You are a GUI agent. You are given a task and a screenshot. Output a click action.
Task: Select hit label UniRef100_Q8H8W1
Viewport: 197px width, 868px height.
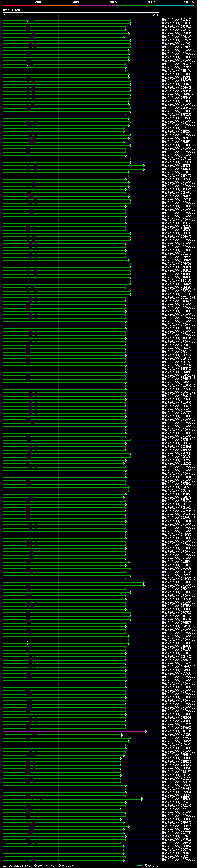(x=177, y=758)
